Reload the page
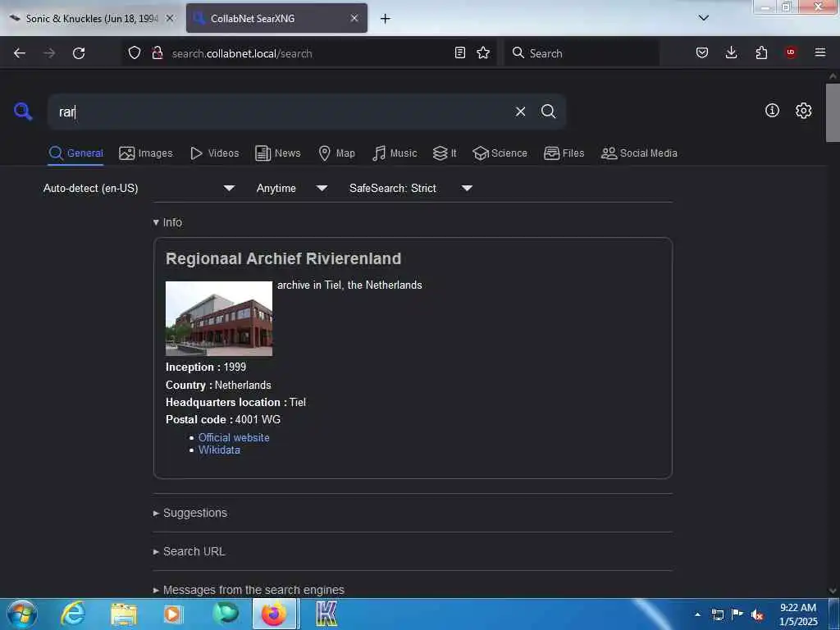840x630 pixels. point(79,53)
